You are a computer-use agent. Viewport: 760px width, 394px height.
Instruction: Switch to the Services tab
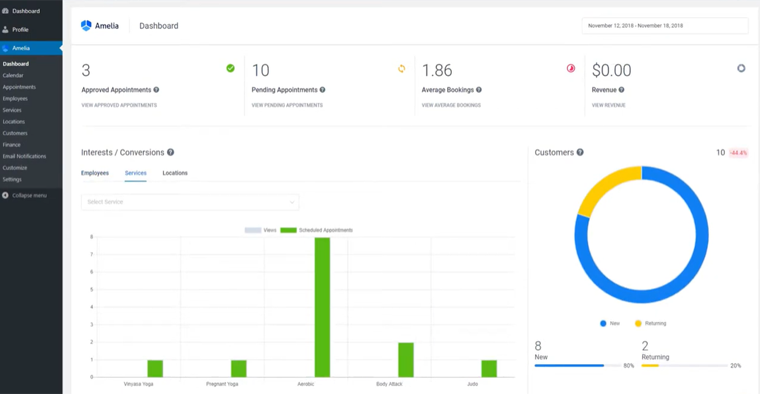[136, 173]
